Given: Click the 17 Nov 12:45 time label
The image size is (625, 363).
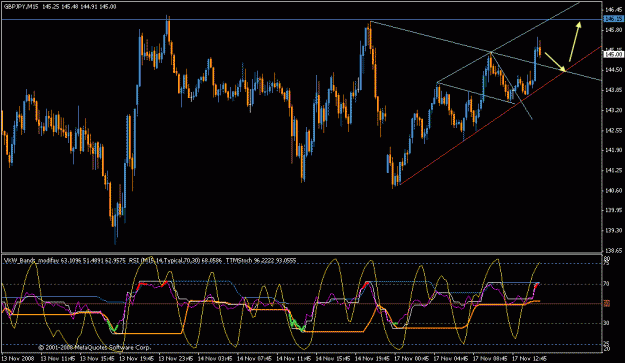Looking at the screenshot, I should (x=530, y=358).
